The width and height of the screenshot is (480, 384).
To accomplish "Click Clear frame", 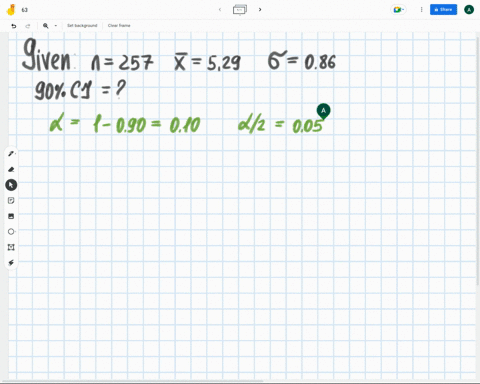I will click(119, 26).
